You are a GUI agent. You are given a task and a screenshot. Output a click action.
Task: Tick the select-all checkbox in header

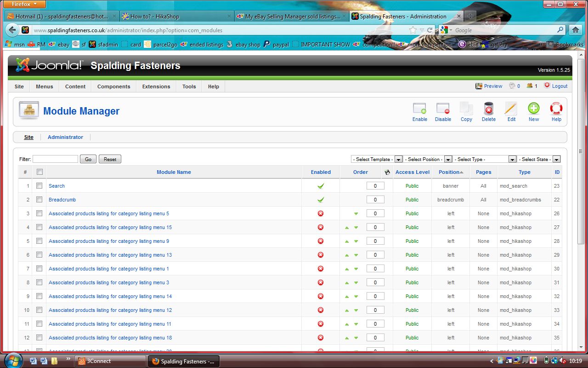(x=40, y=172)
